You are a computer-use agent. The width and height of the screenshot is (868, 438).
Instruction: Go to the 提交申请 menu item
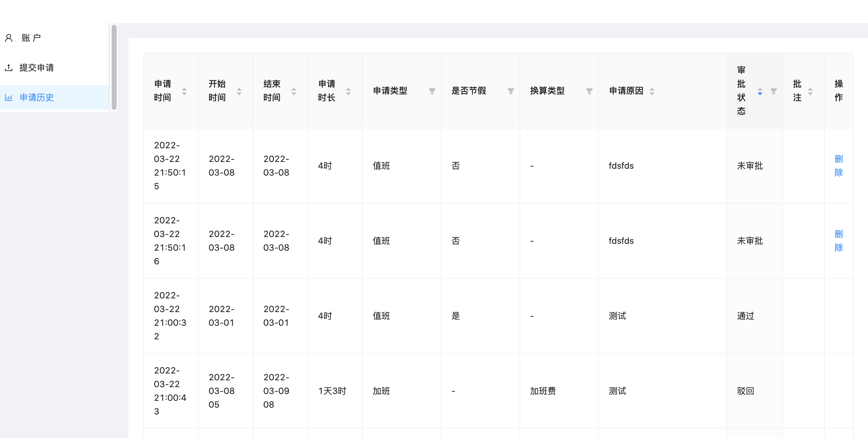36,68
